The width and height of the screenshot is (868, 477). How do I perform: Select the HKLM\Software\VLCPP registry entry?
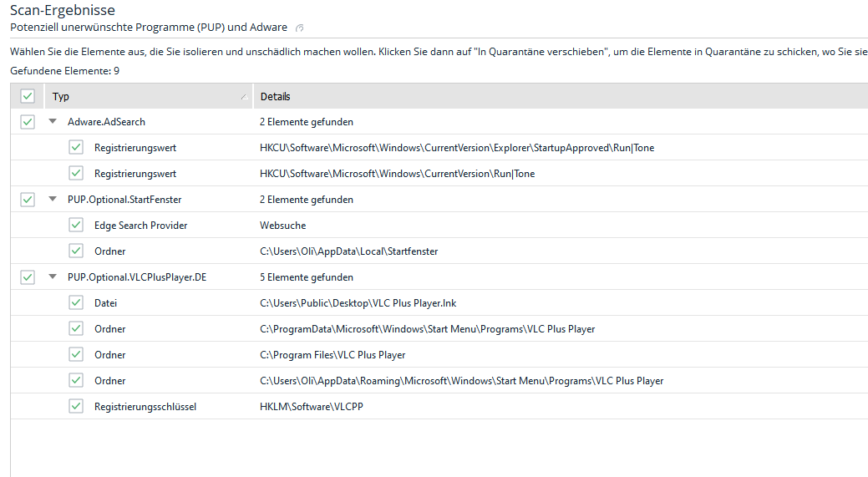tap(311, 407)
